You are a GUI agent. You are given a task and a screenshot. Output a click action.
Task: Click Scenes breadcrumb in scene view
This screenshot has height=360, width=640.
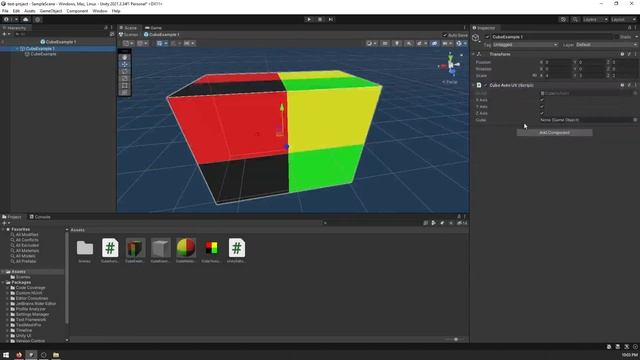point(128,35)
